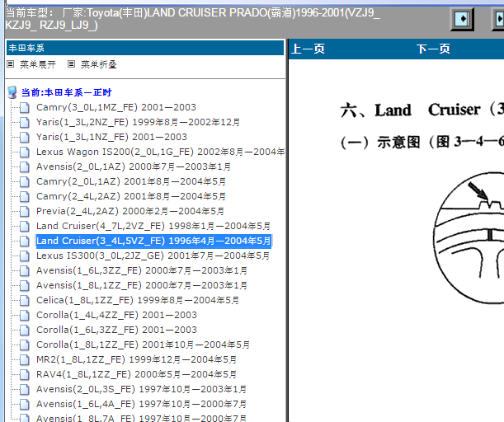Screen dimensions: 504x422
Task: Click page icon of Yaris(1_3L,1NZ_FE) entry
Action: coord(25,137)
